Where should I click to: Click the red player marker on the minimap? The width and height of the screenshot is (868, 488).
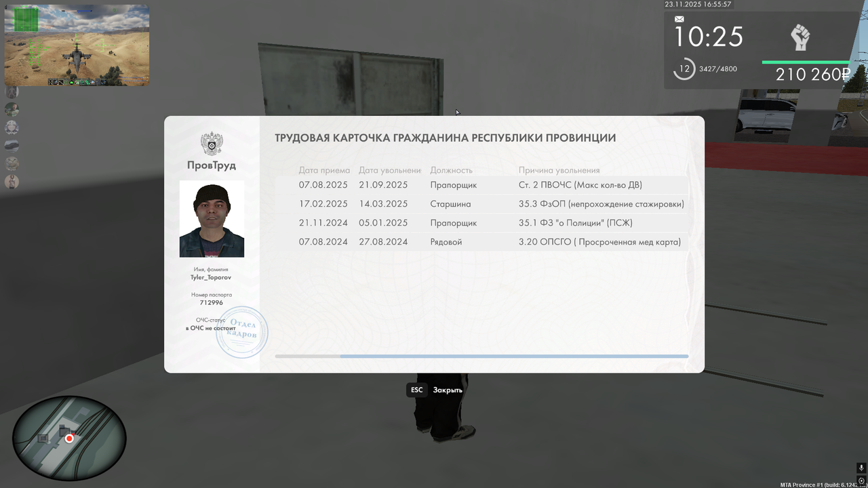[x=69, y=439]
